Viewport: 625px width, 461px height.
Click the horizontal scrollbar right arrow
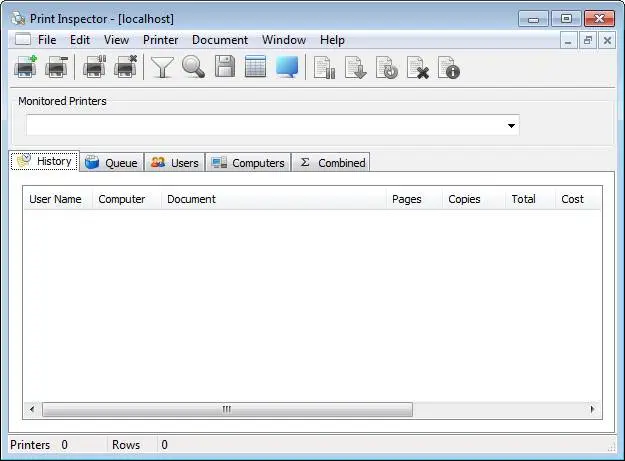pos(592,409)
